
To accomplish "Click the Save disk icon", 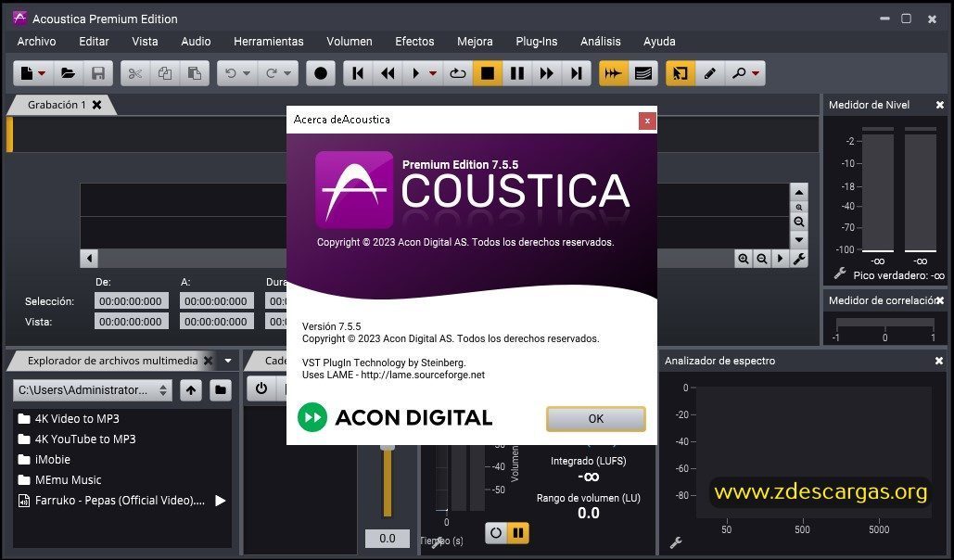I will pos(98,73).
